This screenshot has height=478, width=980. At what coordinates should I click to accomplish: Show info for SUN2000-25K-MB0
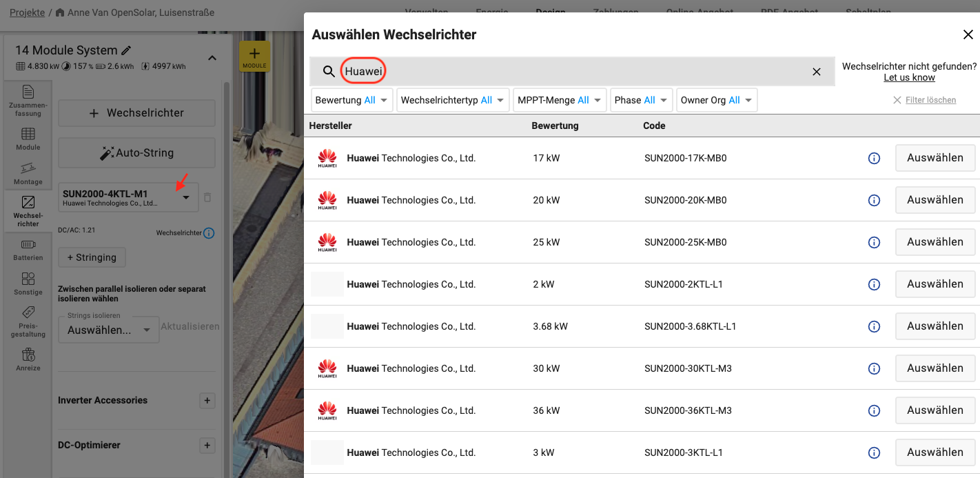tap(874, 243)
